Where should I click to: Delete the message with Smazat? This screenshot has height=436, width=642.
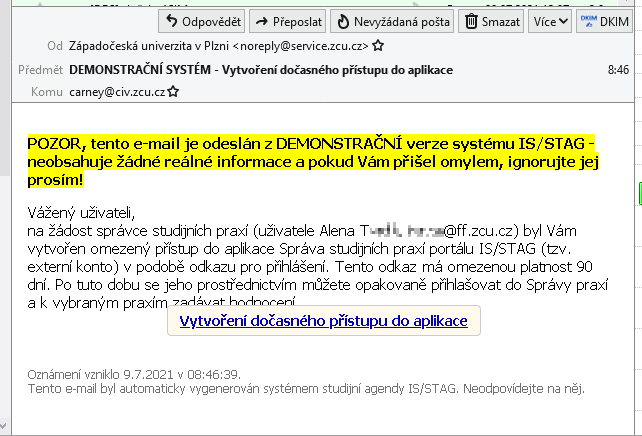coord(491,21)
